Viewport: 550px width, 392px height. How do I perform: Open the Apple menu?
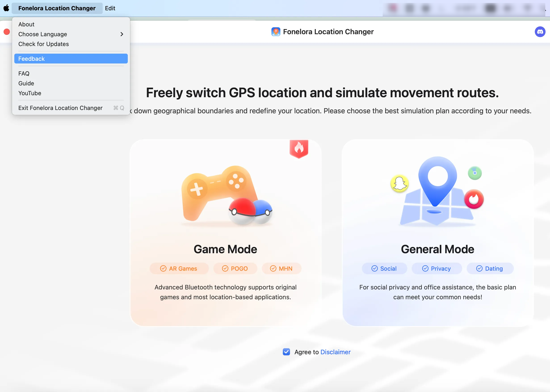(x=6, y=8)
